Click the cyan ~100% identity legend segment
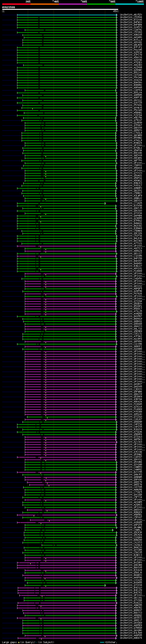The height and width of the screenshot is (644, 146). pos(130,4)
